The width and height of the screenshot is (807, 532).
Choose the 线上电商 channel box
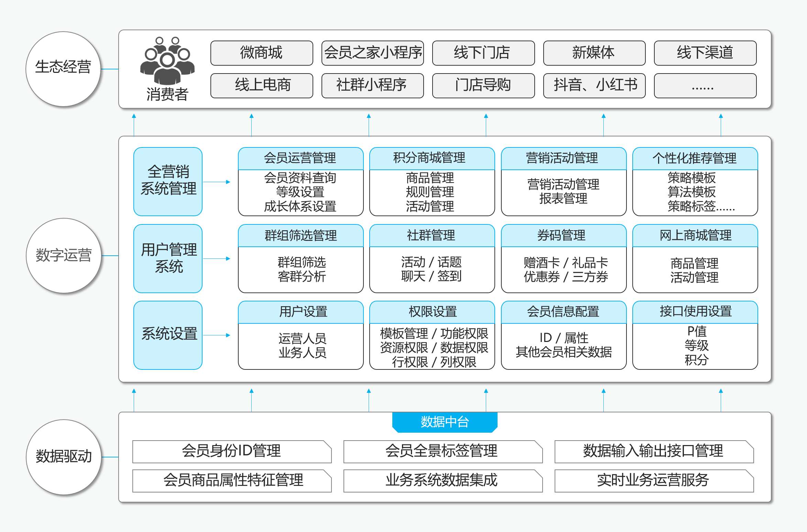[262, 86]
